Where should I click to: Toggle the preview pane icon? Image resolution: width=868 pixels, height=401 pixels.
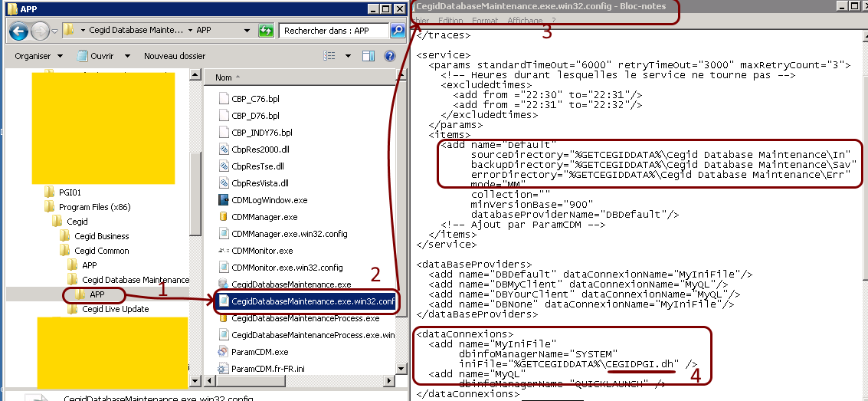coord(368,56)
